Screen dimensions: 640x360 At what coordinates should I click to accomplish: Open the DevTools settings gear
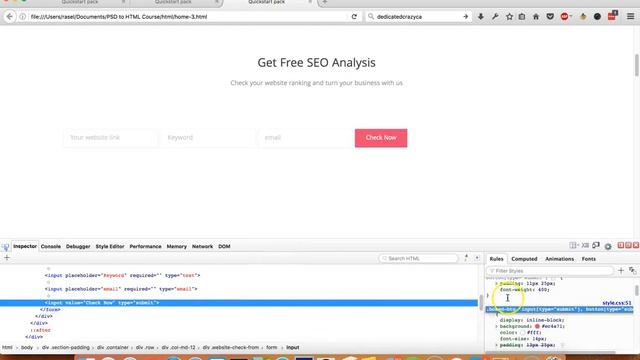click(x=608, y=246)
